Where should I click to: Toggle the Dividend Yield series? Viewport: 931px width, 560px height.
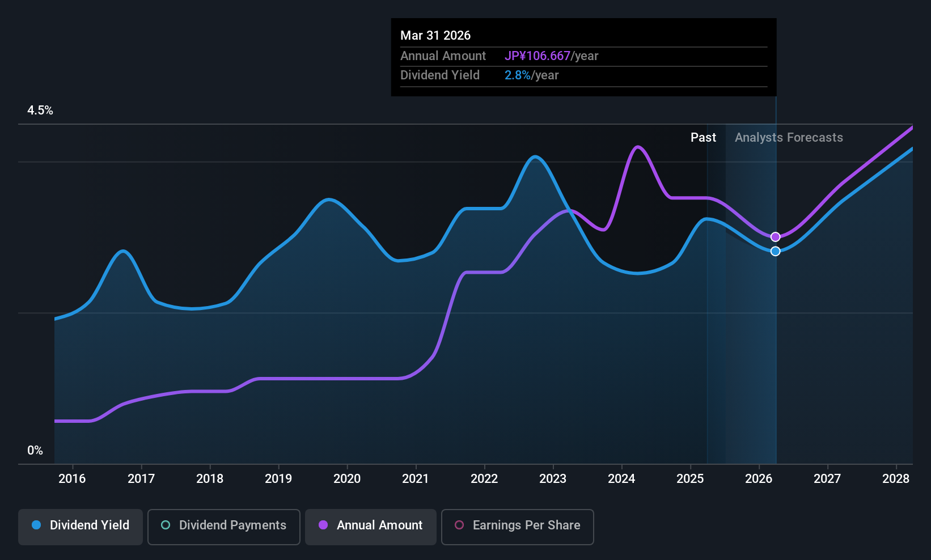tap(81, 527)
